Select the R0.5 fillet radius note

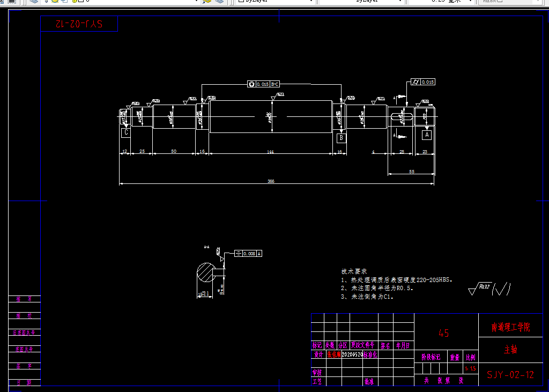tap(377, 288)
